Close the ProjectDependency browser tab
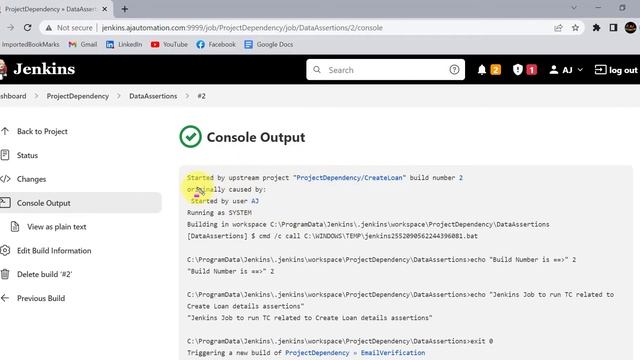640x360 pixels. pyautogui.click(x=104, y=9)
